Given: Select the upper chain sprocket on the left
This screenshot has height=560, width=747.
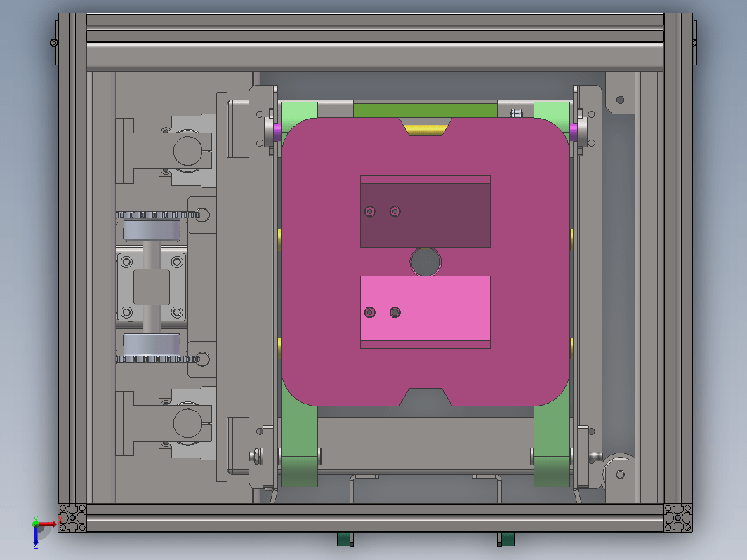Looking at the screenshot, I should (x=157, y=215).
